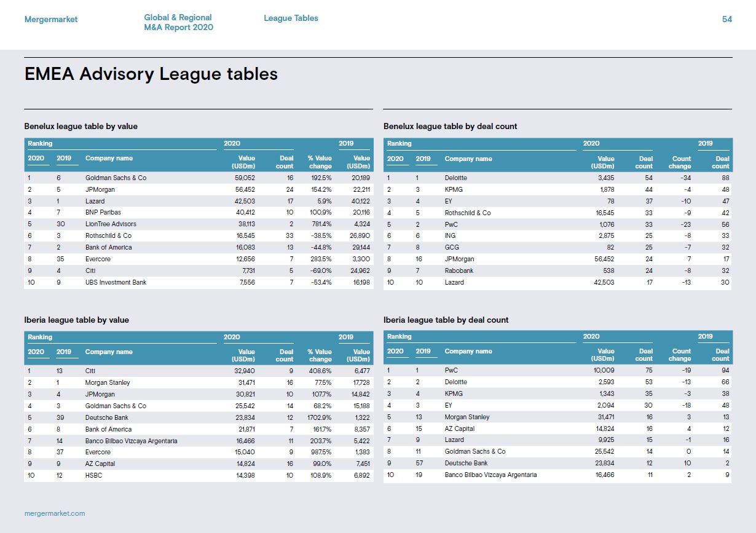The image size is (756, 533).
Task: Click the value 7,556 for UBS Investment Bank
Action: (246, 283)
